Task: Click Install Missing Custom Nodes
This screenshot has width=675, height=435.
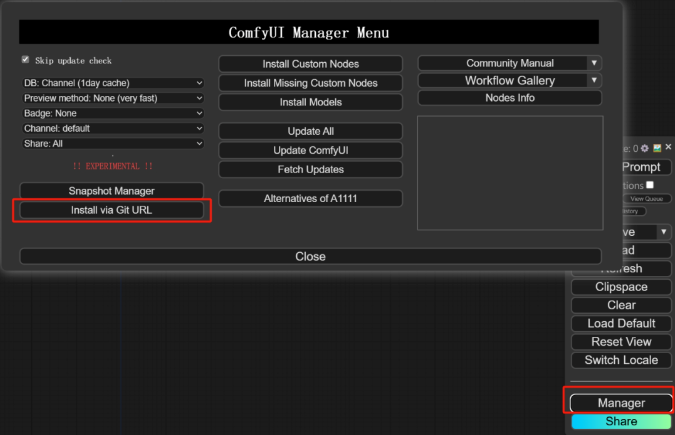Action: pyautogui.click(x=310, y=83)
